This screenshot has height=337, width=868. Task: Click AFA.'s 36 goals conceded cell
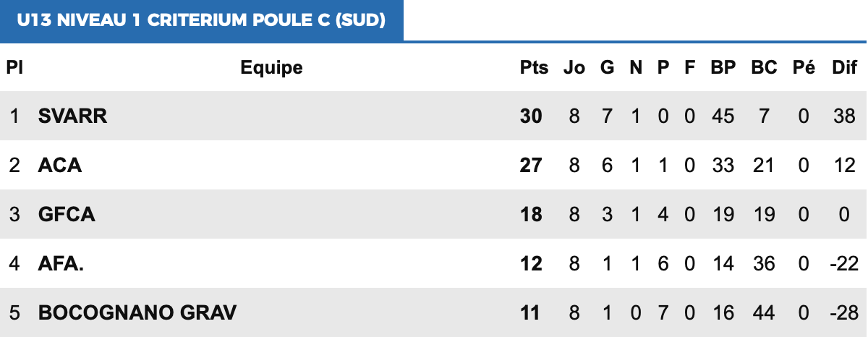764,263
